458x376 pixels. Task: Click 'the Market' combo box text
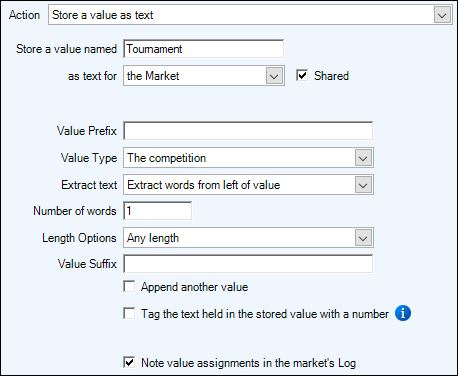[153, 76]
